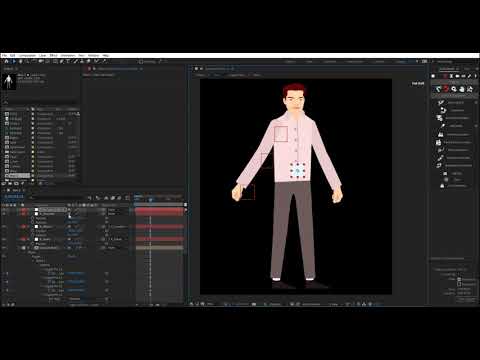The image size is (480, 360).
Task: Open the Animation menu
Action: click(68, 55)
